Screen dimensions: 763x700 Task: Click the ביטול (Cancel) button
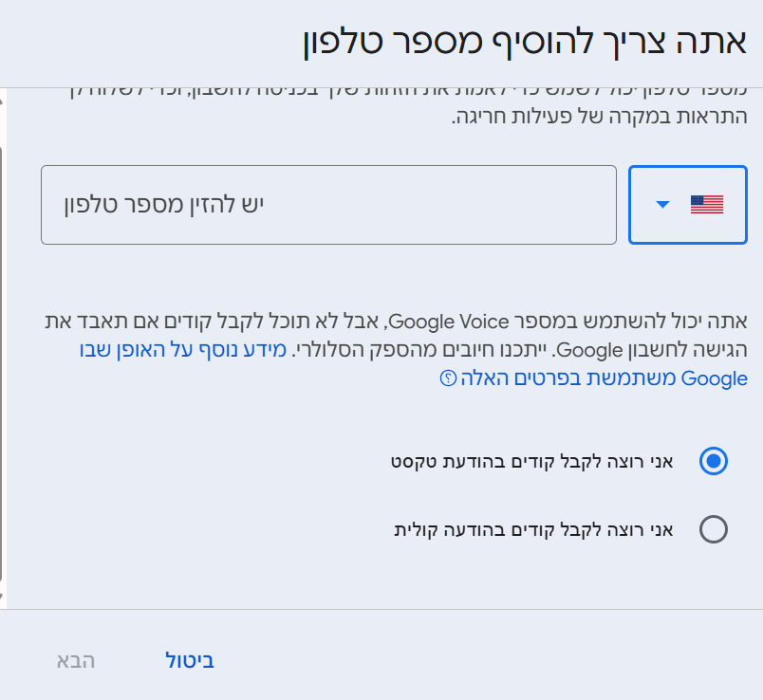190,661
